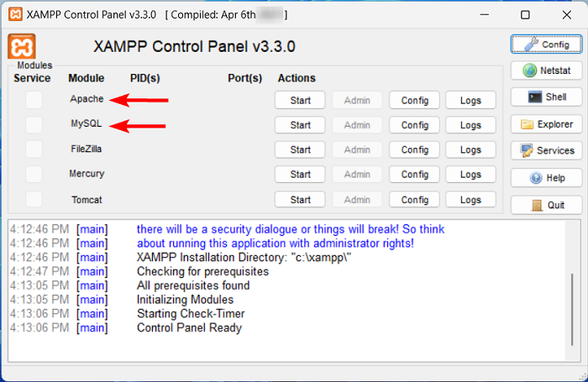Open the MySQL Config menu
588x382 pixels.
tap(414, 125)
